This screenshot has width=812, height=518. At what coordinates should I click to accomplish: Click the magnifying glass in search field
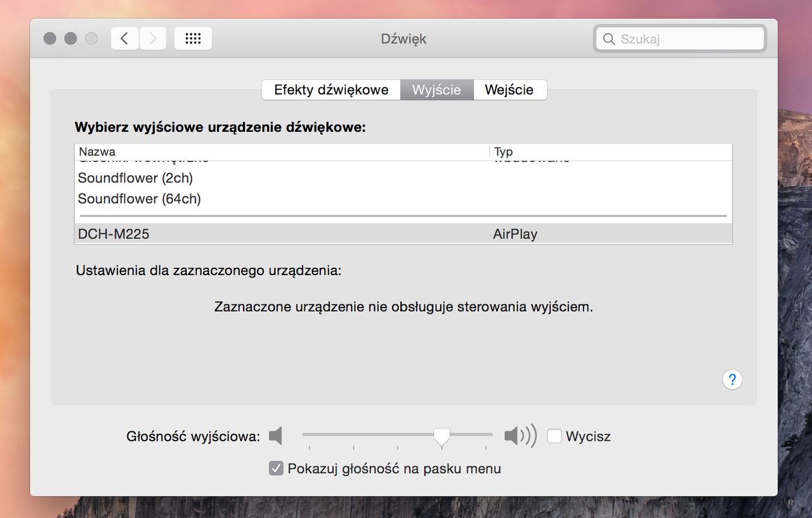click(x=609, y=39)
